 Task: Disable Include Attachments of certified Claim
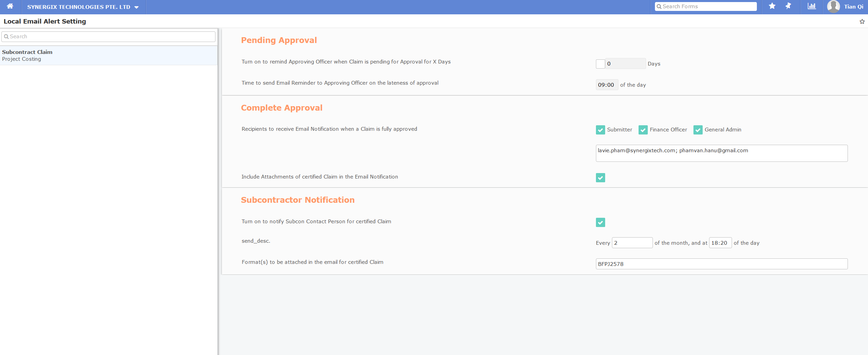click(600, 177)
